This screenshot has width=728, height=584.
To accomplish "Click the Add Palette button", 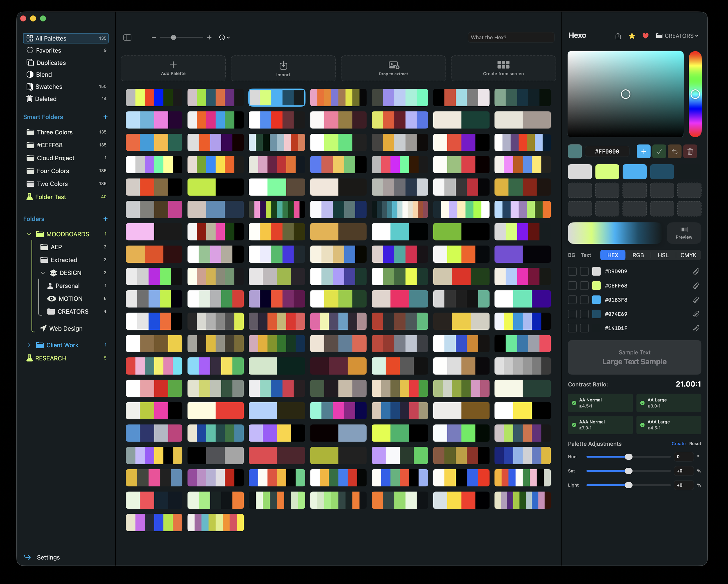I will [173, 68].
